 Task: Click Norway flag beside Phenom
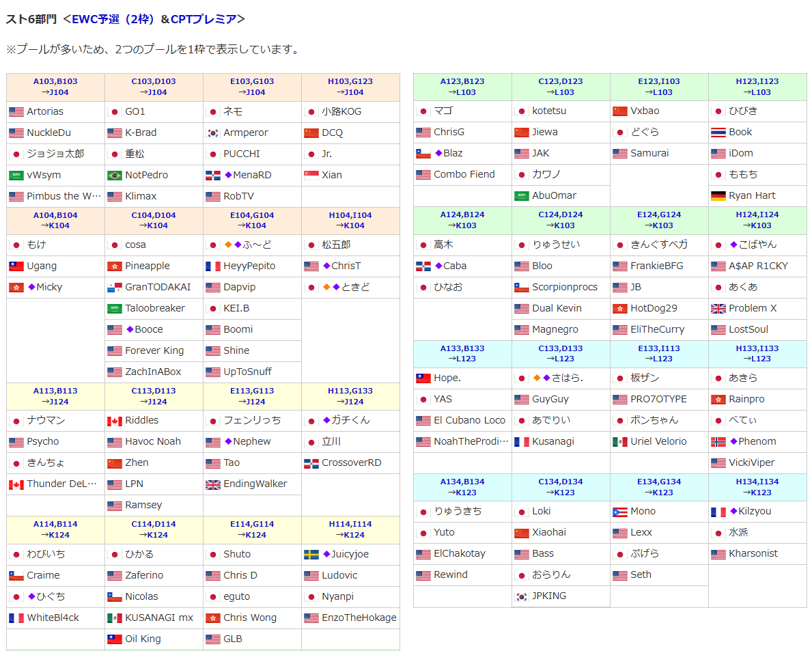[718, 442]
